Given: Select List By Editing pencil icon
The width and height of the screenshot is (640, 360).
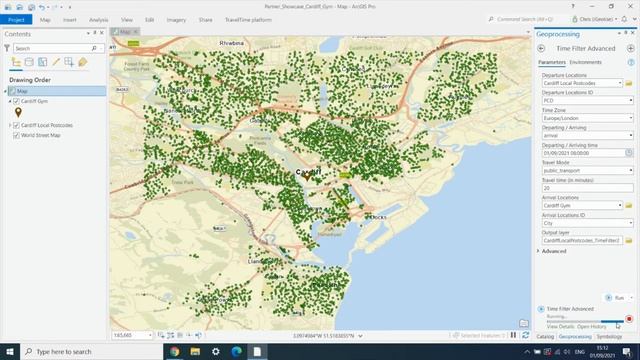Looking at the screenshot, I should pos(56,62).
